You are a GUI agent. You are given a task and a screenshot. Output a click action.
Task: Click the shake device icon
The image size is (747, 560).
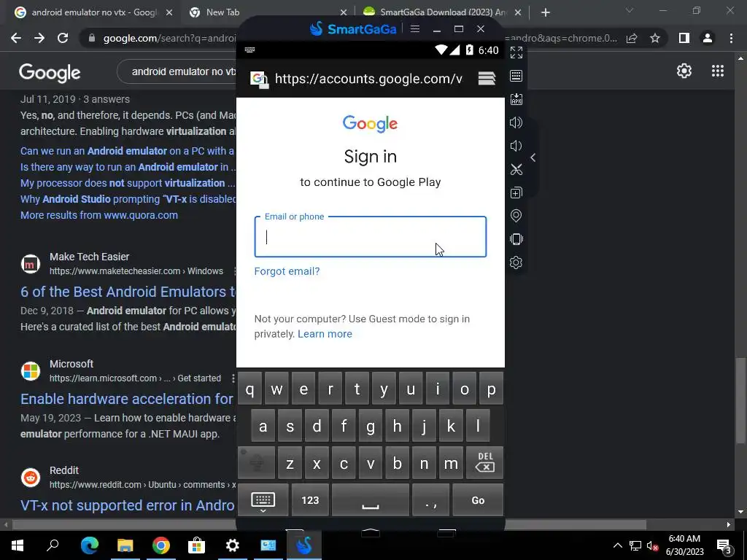516,239
